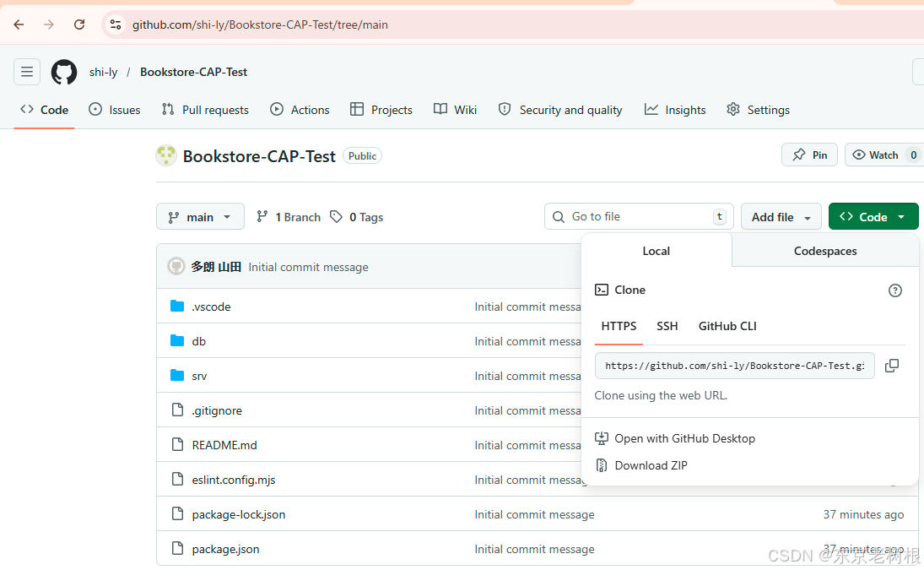Choose the SSH clone option

[x=667, y=326]
